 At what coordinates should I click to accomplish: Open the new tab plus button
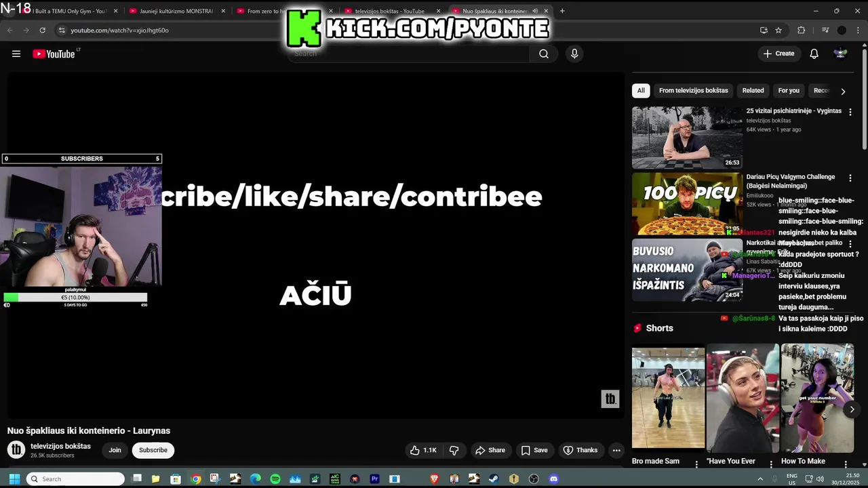click(x=562, y=11)
